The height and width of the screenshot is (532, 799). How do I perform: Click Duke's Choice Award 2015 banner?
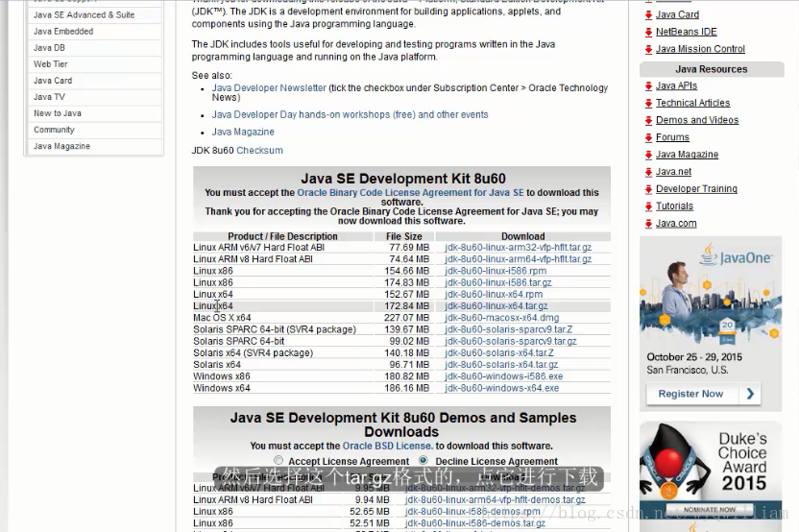(x=711, y=474)
